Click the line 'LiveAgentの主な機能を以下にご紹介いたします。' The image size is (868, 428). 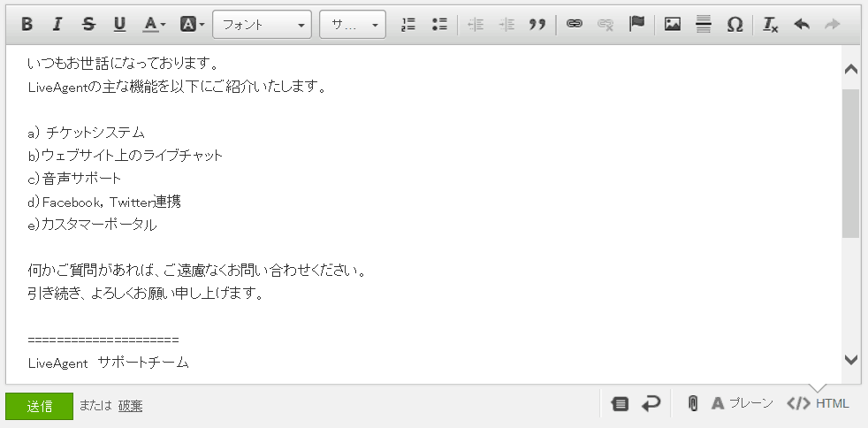(x=178, y=87)
